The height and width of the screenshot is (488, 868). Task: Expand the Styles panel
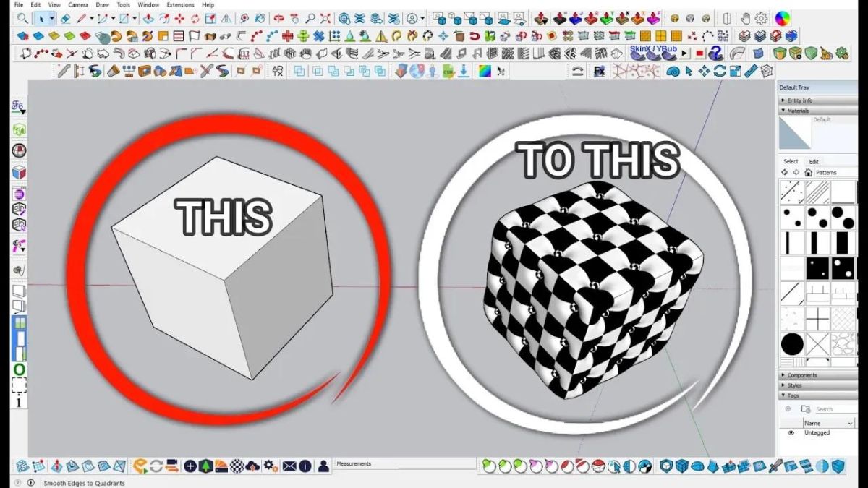coord(817,385)
